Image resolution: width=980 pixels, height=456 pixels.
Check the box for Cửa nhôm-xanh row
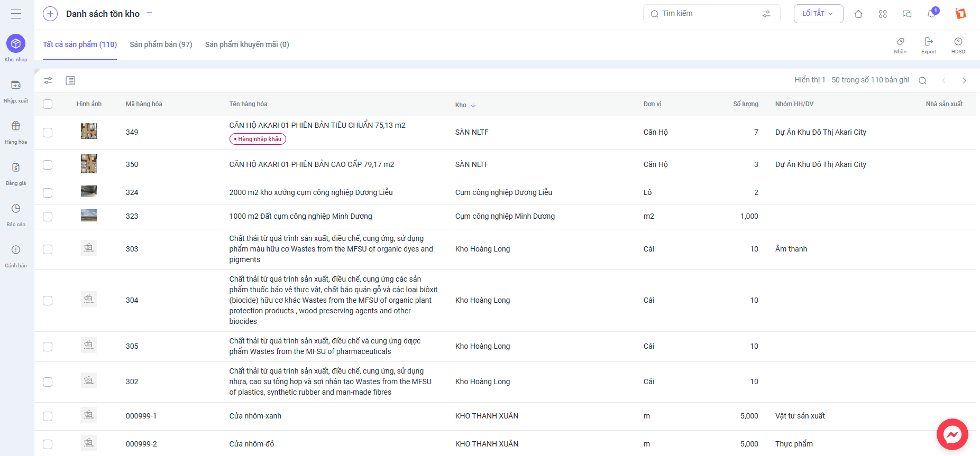[x=48, y=416]
